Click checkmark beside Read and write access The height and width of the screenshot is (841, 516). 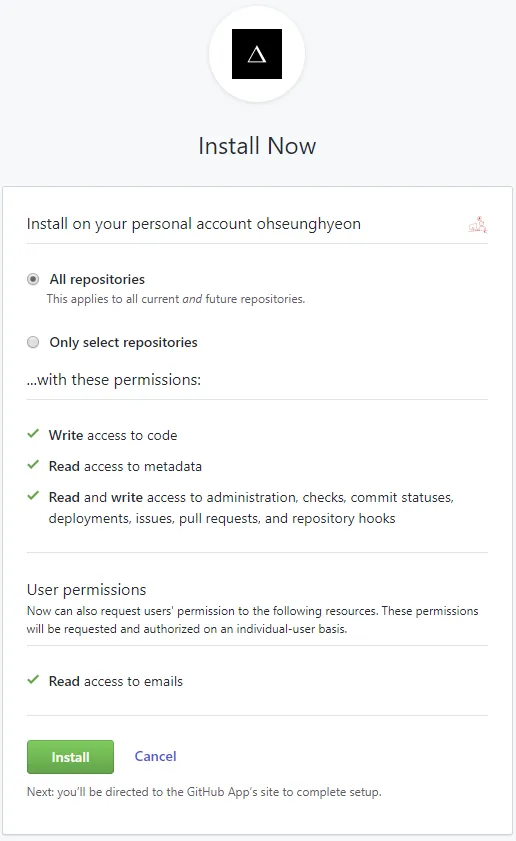33,496
